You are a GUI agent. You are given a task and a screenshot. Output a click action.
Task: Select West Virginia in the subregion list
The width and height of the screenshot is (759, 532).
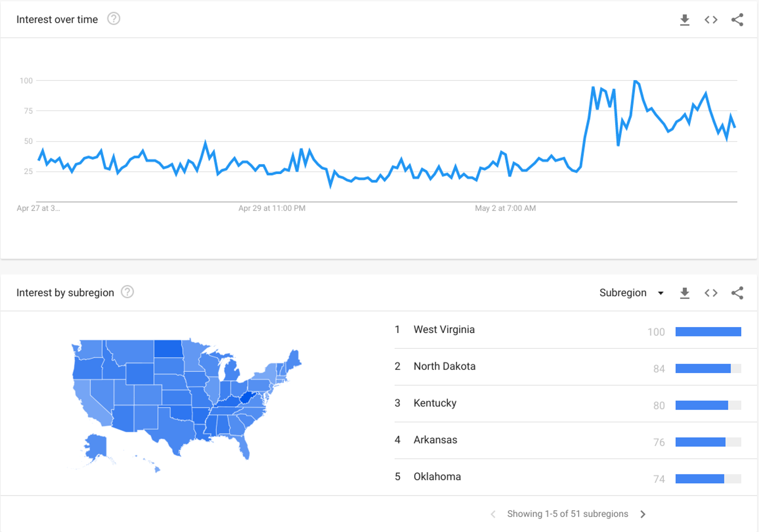(444, 330)
